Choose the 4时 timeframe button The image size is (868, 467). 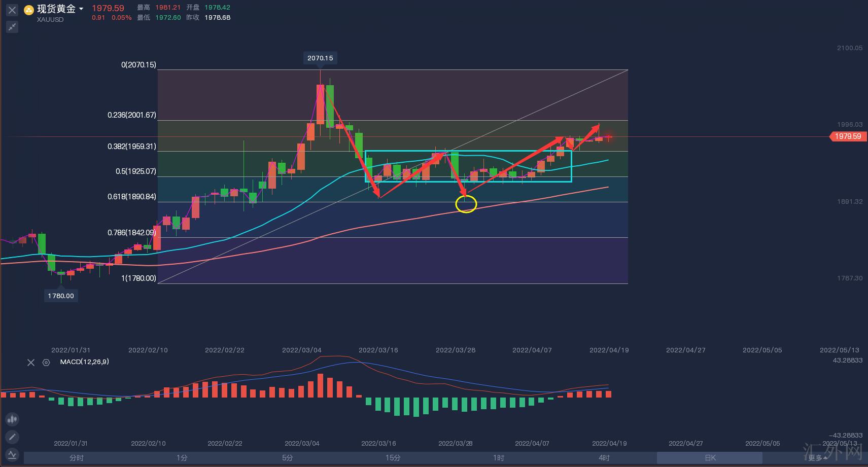604,458
